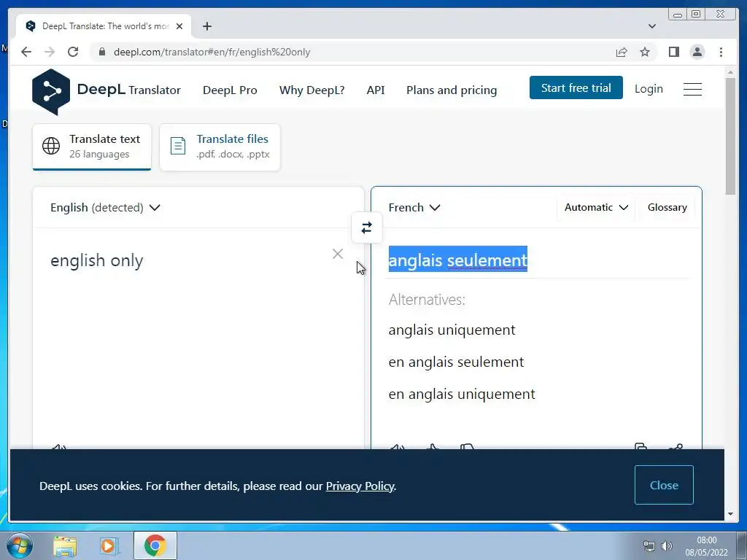Screen dimensions: 747x560
Task: Open Windows Explorer from taskbar
Action: [x=65, y=545]
